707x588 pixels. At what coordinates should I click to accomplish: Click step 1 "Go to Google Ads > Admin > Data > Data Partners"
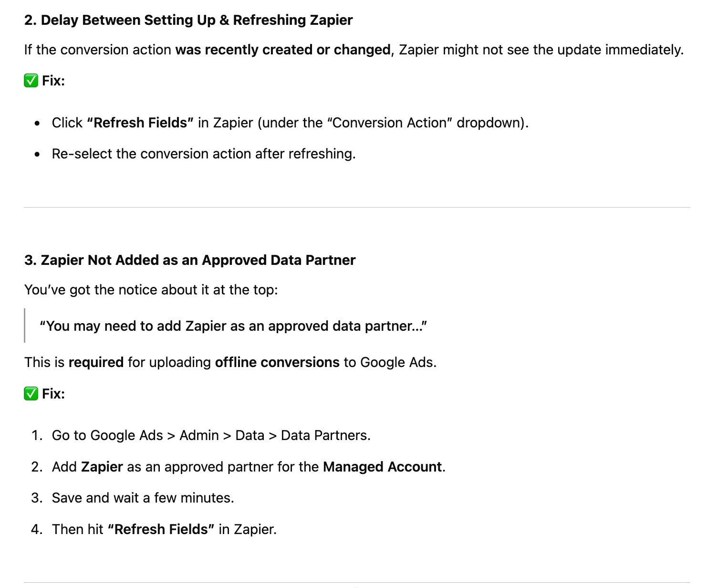pos(211,435)
